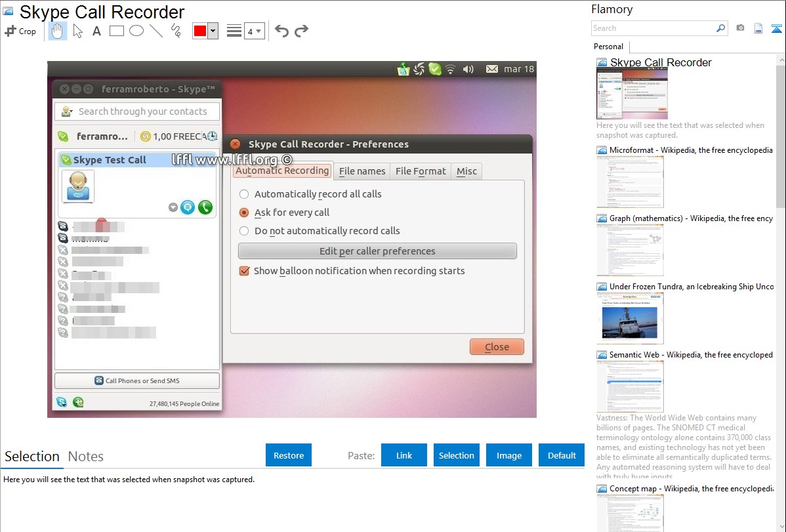Switch to the Notes tab

tap(86, 457)
